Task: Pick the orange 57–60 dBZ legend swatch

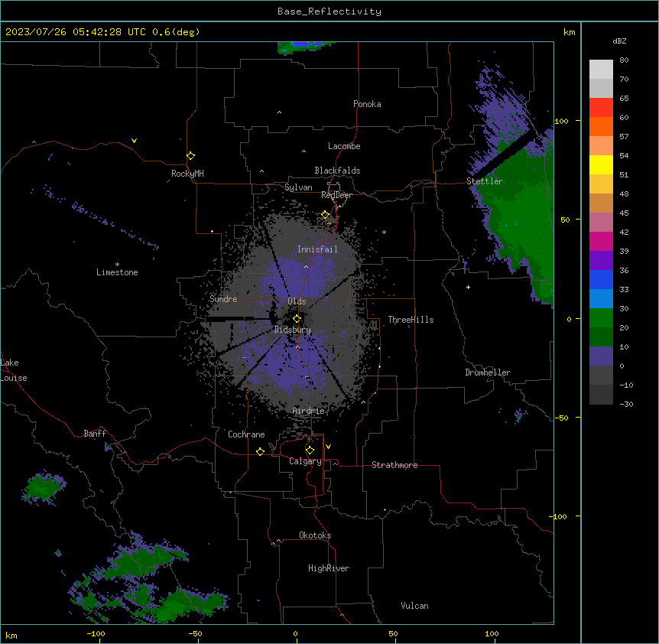Action: pyautogui.click(x=601, y=126)
